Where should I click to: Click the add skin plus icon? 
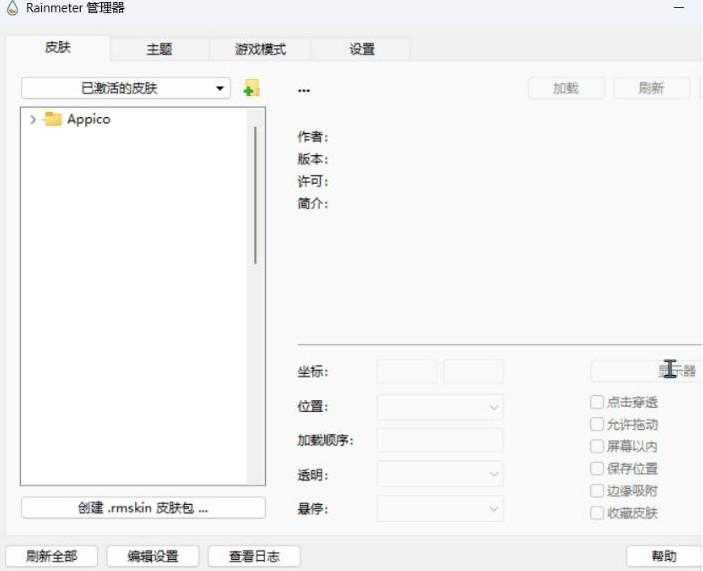coord(251,89)
